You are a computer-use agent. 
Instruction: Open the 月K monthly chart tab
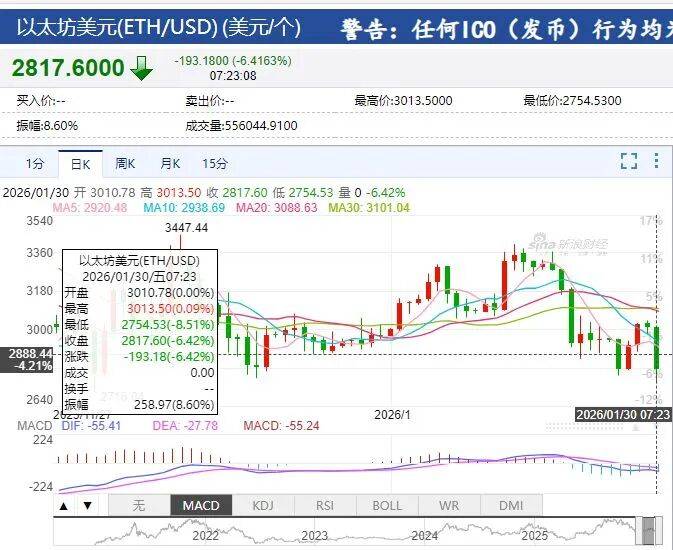(x=170, y=164)
